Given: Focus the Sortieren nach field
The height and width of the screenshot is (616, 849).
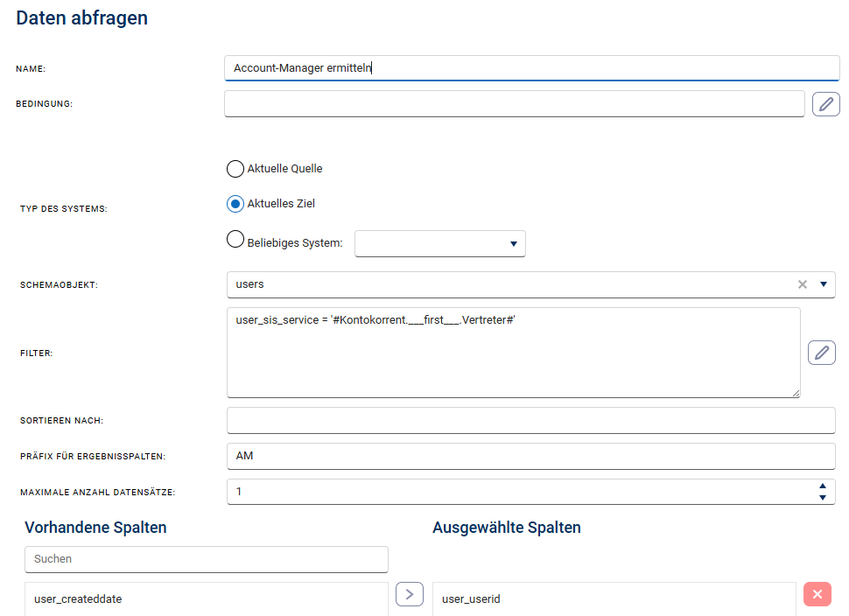Looking at the screenshot, I should pos(530,420).
